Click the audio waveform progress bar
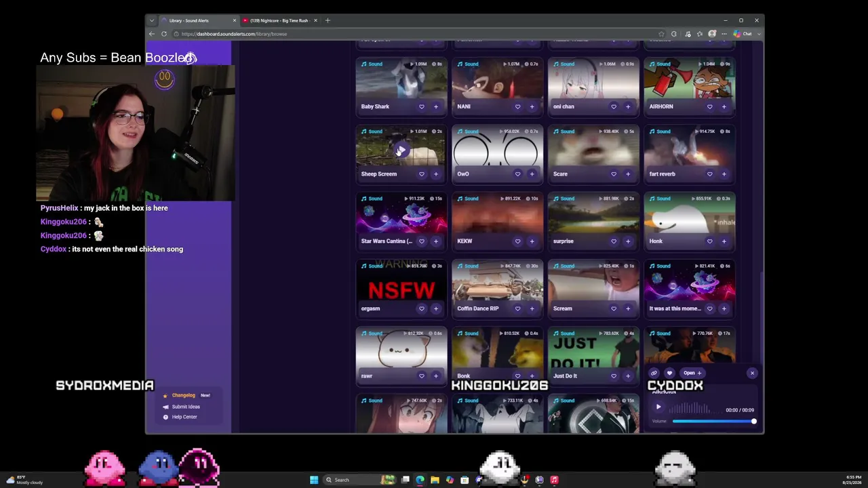 coord(696,409)
